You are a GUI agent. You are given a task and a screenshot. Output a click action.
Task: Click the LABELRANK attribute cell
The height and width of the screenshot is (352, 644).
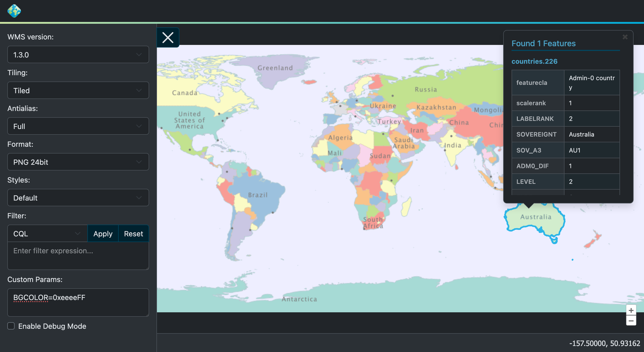(x=538, y=119)
